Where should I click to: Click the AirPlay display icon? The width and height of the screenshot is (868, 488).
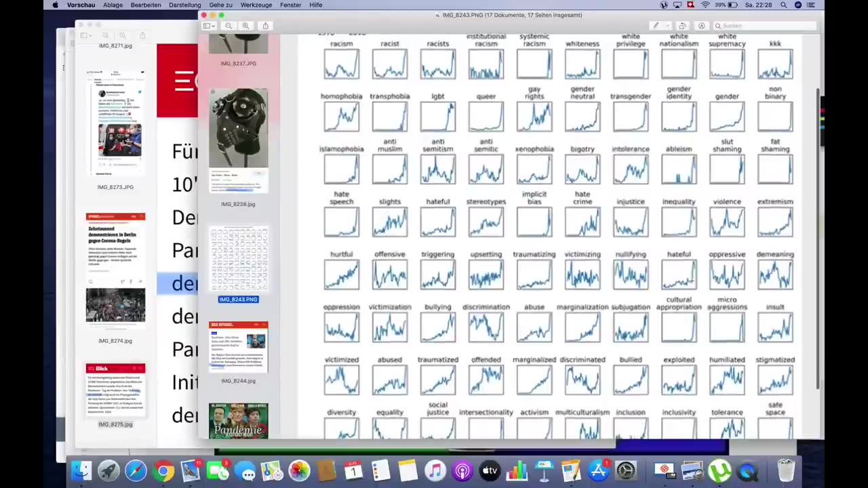(677, 5)
